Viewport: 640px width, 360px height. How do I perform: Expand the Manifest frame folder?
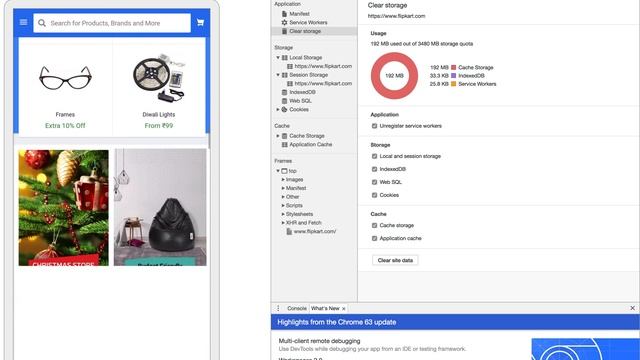283,188
